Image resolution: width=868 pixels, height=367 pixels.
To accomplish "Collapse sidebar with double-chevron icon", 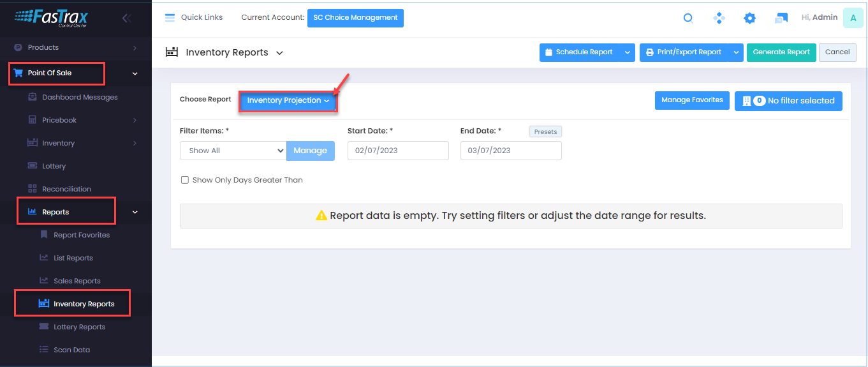I will (126, 19).
